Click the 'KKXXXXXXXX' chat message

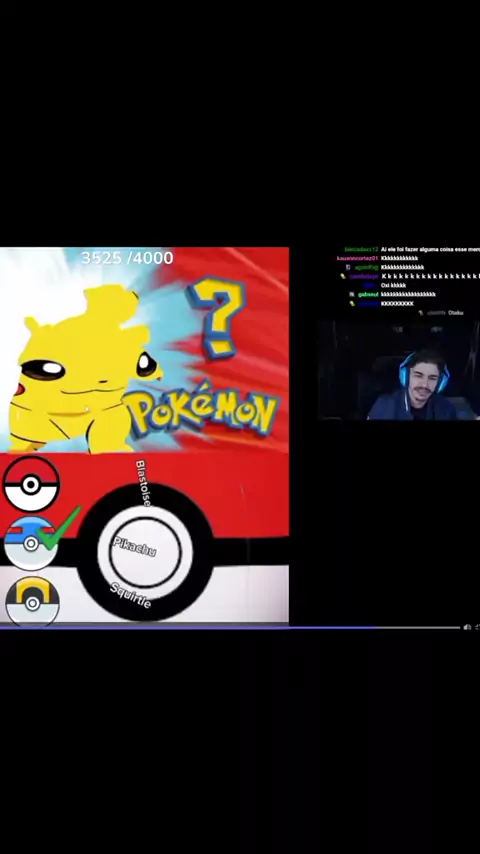click(397, 303)
